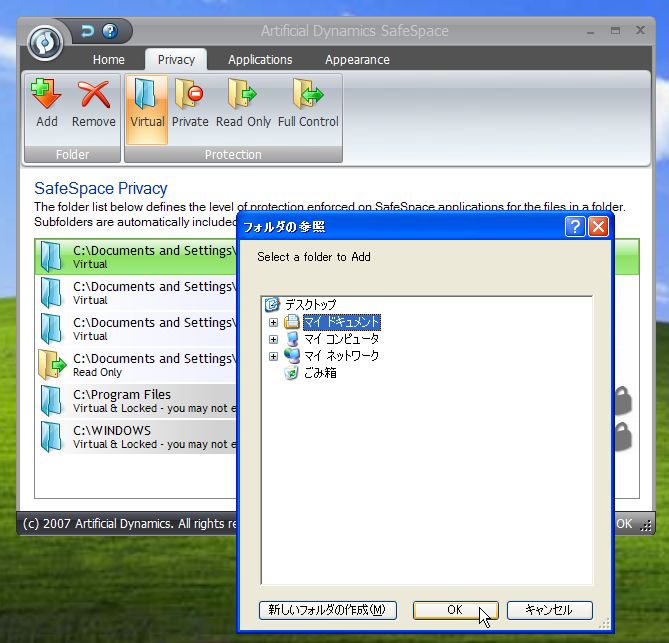Click the マイ ネットワーク network icon
Image resolution: width=669 pixels, height=643 pixels.
(x=292, y=356)
